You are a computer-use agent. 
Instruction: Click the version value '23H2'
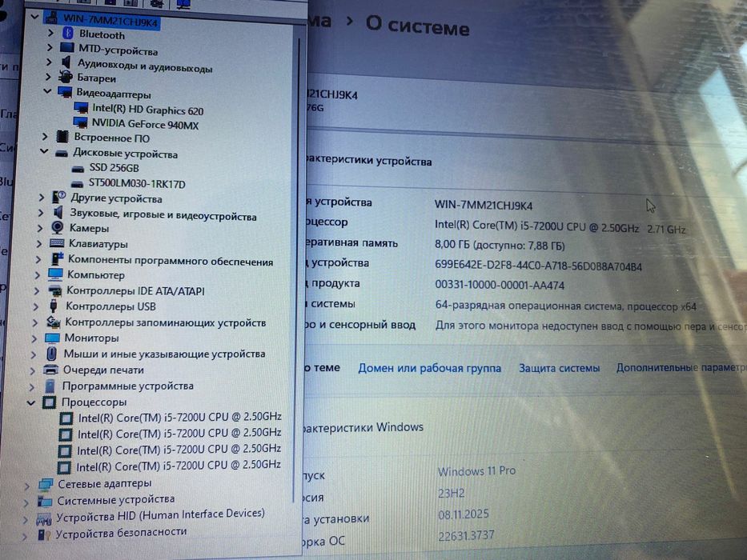pos(451,494)
